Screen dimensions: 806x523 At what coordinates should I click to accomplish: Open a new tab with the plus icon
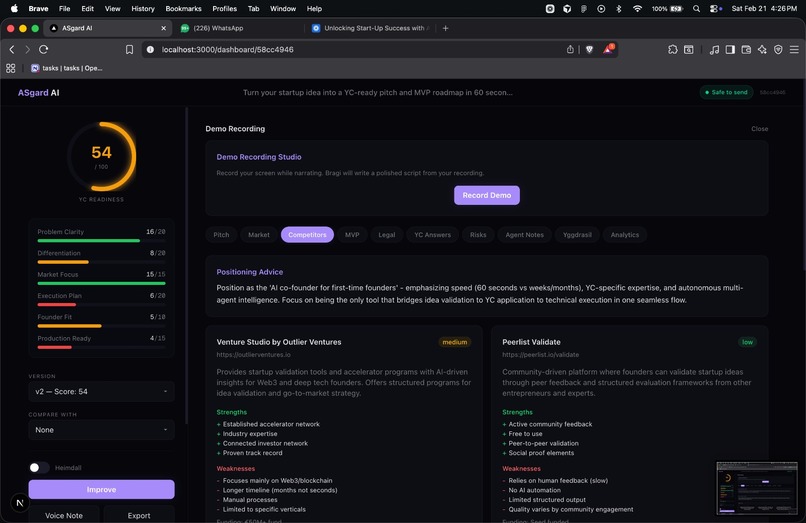pyautogui.click(x=446, y=28)
